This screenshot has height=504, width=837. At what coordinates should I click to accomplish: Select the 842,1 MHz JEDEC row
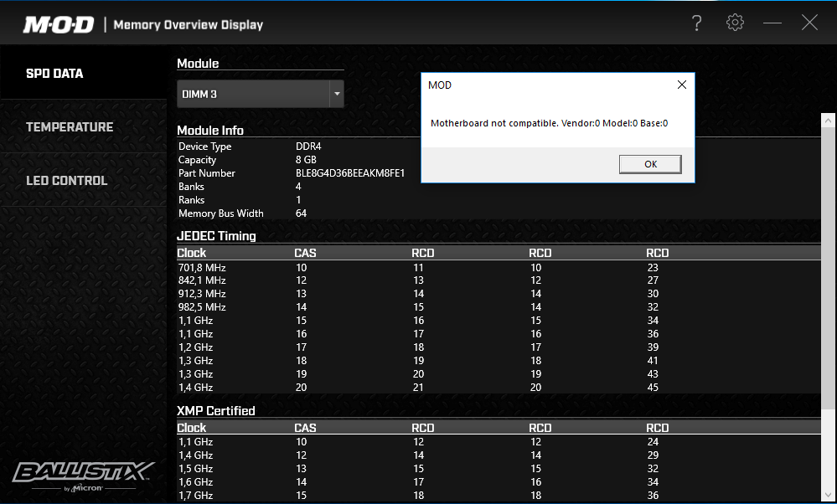tap(499, 280)
